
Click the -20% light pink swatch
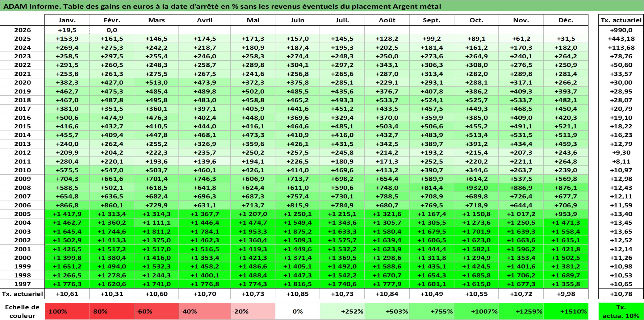tap(253, 311)
